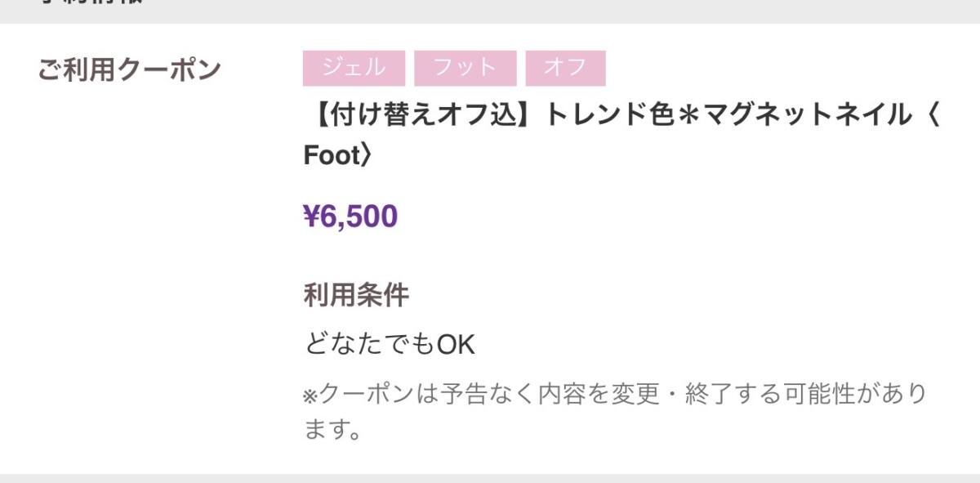Tap the ジェル category tag
The width and height of the screenshot is (980, 483).
(354, 68)
